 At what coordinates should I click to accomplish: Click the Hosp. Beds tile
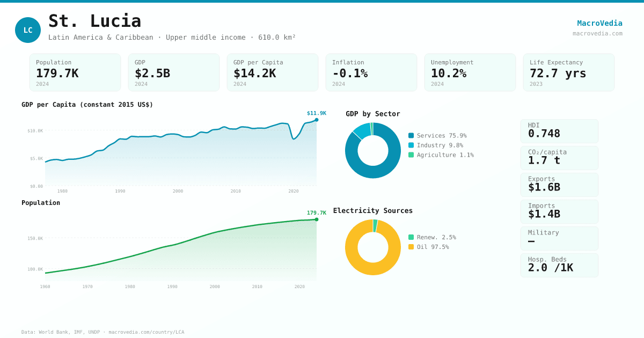coord(559,265)
